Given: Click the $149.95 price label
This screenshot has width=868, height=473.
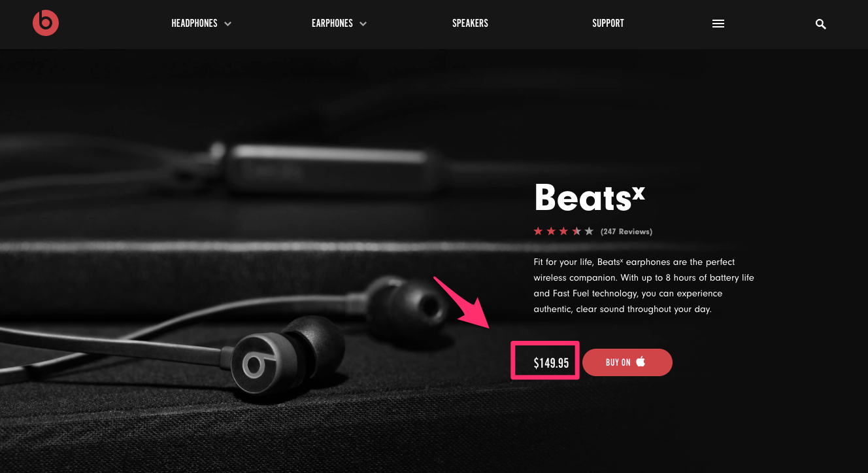Looking at the screenshot, I should [551, 363].
